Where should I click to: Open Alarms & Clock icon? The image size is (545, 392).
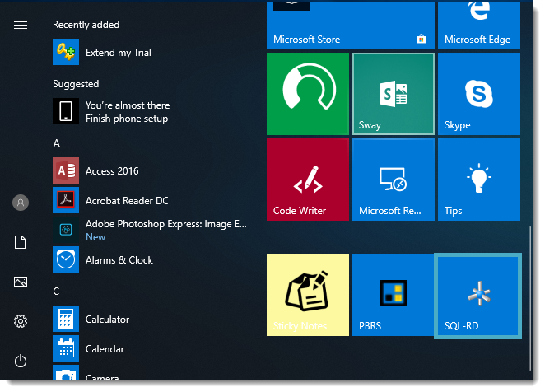[x=66, y=259]
